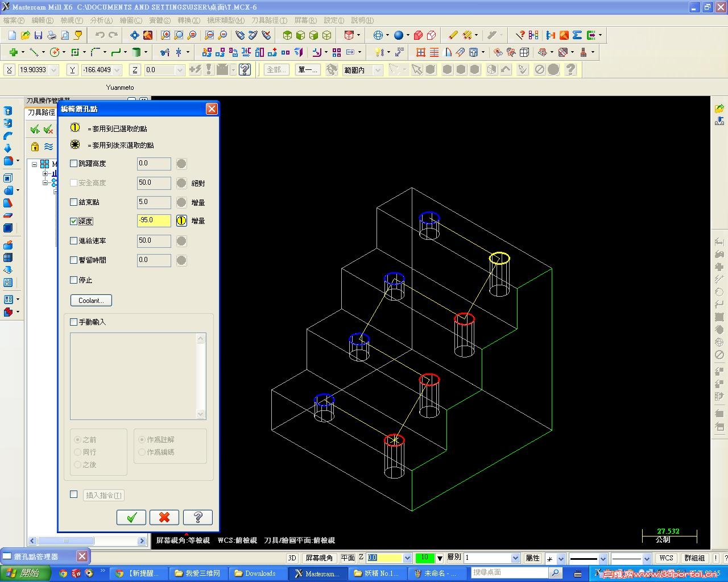The height and width of the screenshot is (582, 728).
Task: Save the file with the floppy disk icon
Action: pyautogui.click(x=38, y=35)
